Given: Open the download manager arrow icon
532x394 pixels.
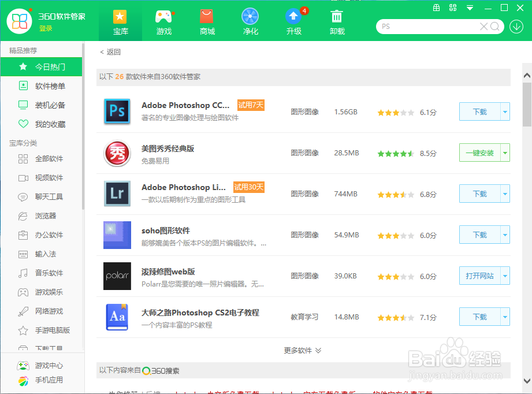Looking at the screenshot, I should coord(516,27).
